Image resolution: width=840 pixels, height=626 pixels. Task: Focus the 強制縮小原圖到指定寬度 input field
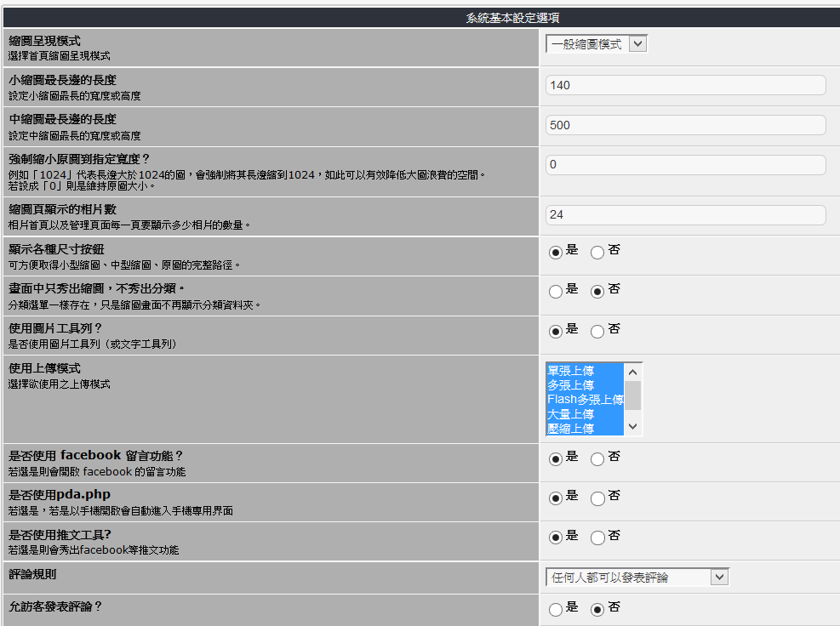pos(685,164)
